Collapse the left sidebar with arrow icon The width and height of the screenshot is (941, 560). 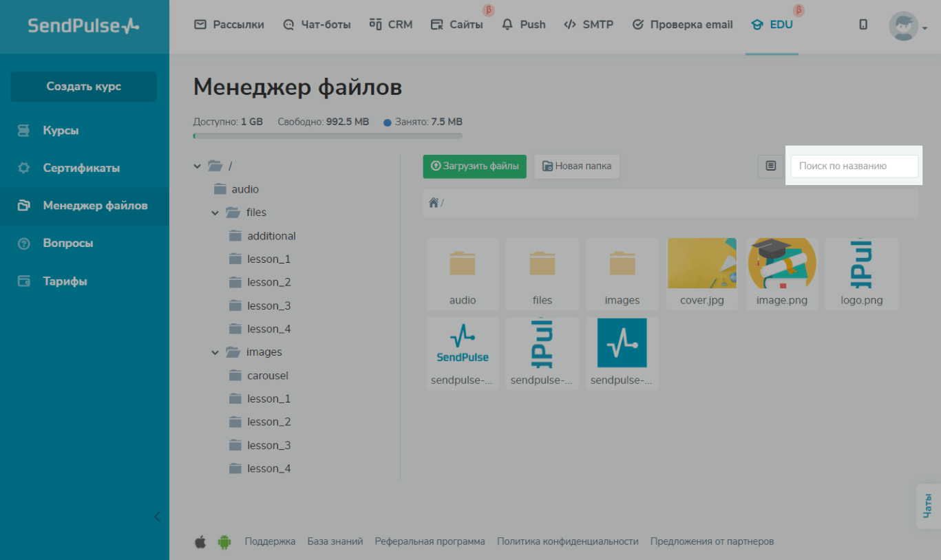157,517
